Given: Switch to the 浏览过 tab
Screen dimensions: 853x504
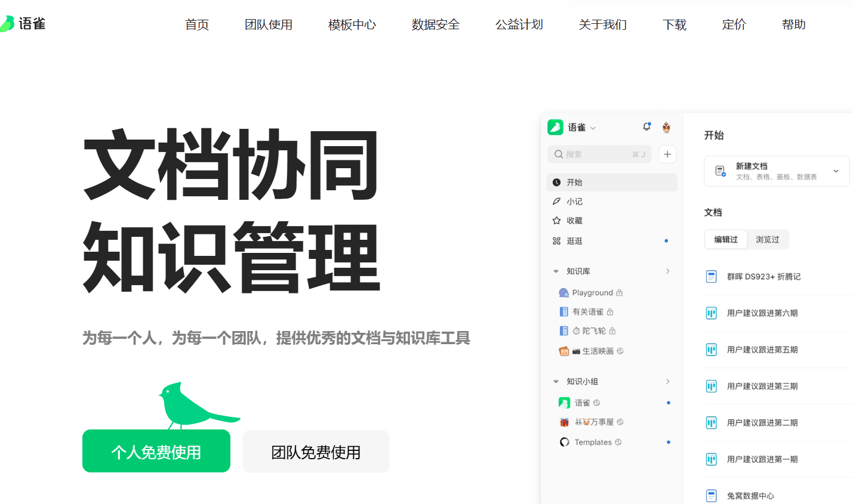Looking at the screenshot, I should coord(768,240).
